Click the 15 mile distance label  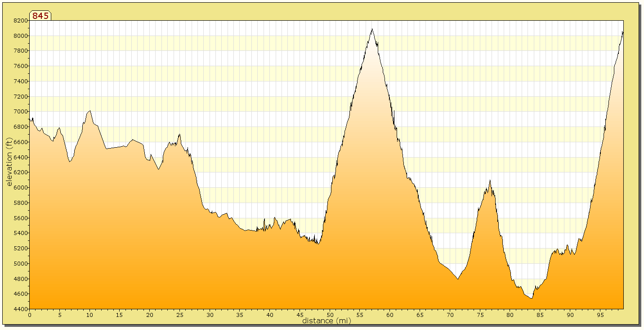tap(120, 315)
